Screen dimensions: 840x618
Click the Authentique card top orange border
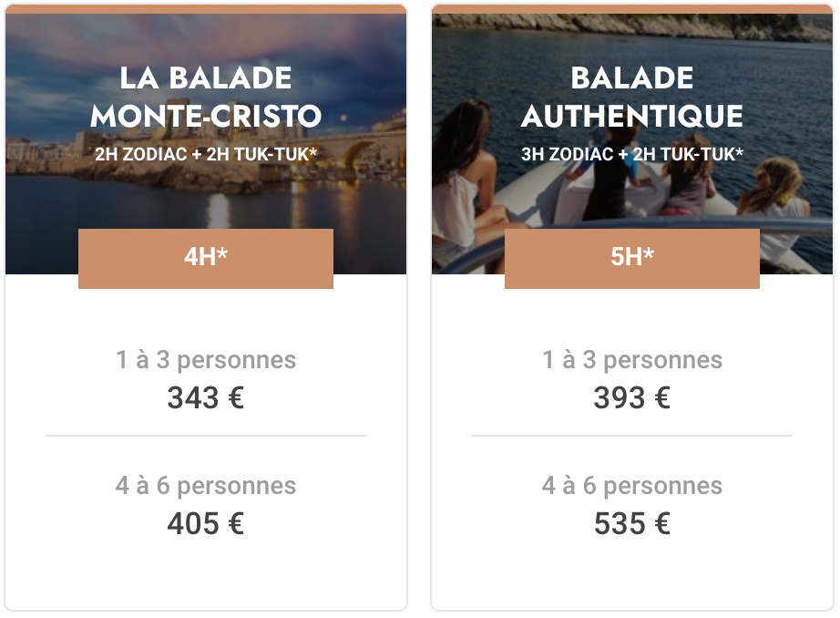(632, 9)
